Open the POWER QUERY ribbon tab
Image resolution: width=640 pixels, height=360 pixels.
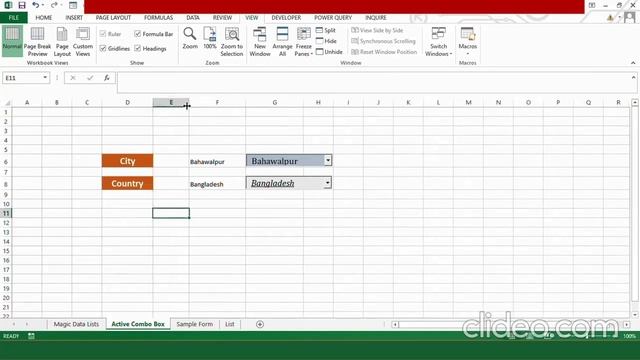coord(333,18)
